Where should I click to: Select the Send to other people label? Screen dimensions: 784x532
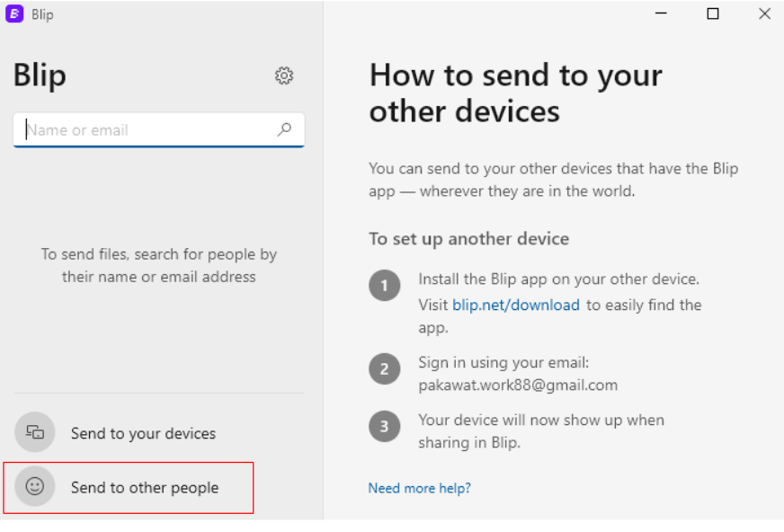tap(145, 488)
